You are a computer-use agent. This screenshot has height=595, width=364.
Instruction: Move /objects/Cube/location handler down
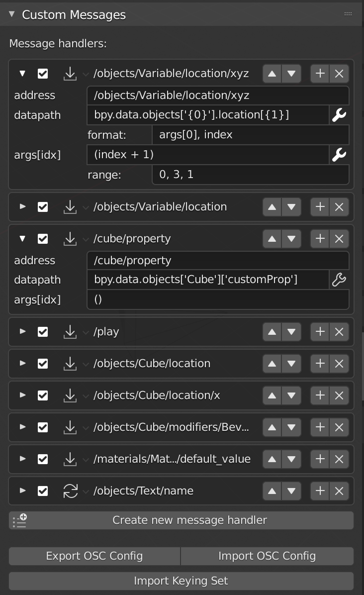coord(291,364)
